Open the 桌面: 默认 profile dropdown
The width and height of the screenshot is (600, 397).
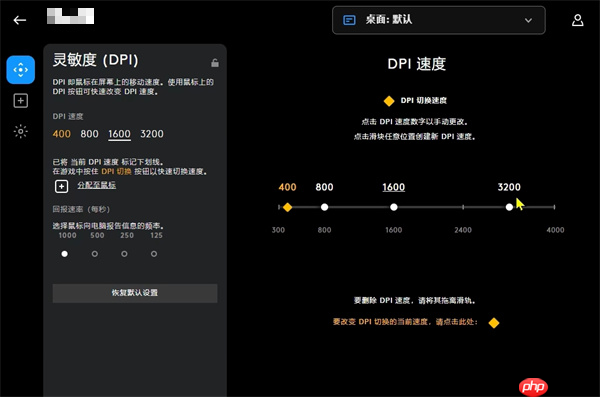[x=439, y=20]
